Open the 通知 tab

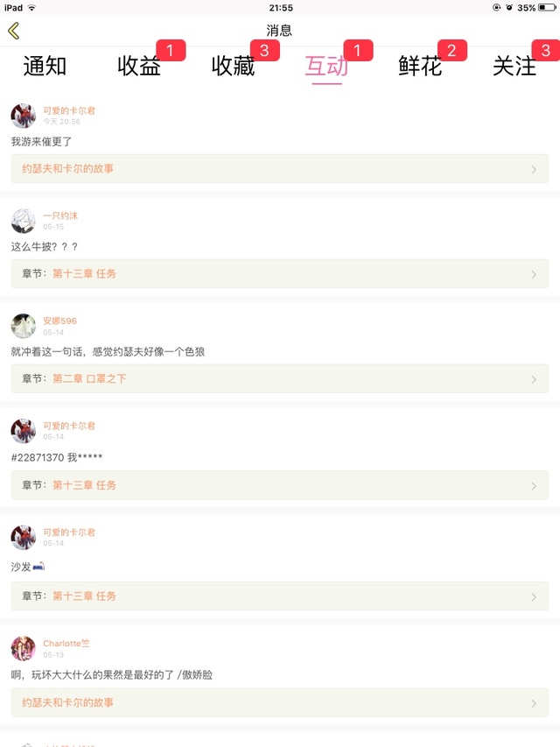coord(45,66)
